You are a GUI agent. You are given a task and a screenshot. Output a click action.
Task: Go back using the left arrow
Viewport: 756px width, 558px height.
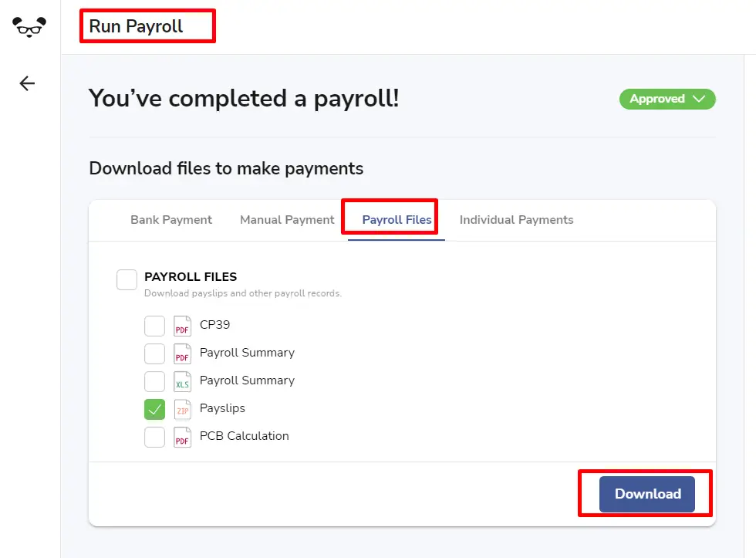coord(27,83)
